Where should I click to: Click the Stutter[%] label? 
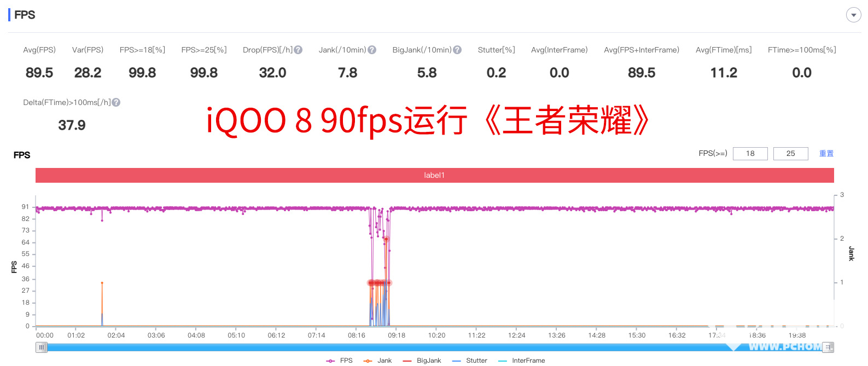coord(497,50)
